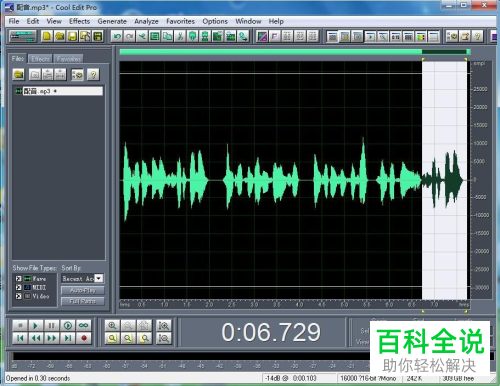Screen dimensions: 500x386
Task: Click the Copy icon showing two pages
Action: click(167, 36)
